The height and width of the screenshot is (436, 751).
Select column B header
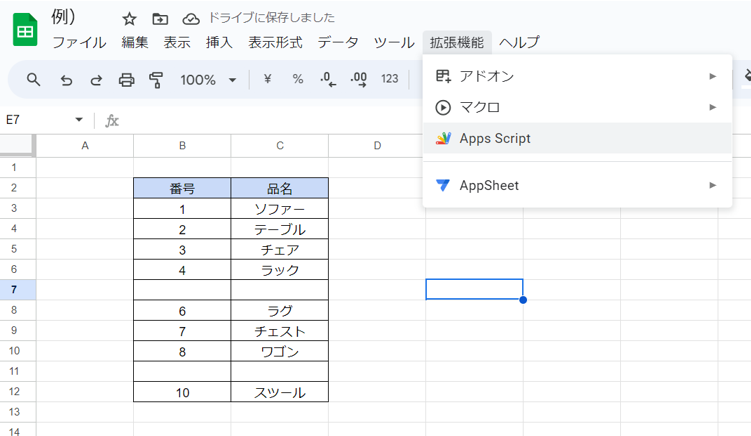click(x=182, y=146)
